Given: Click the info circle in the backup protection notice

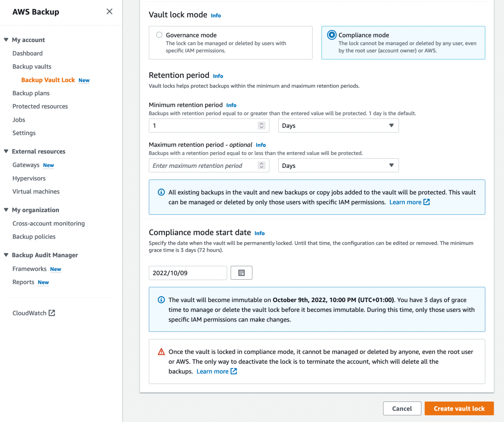Looking at the screenshot, I should [161, 192].
